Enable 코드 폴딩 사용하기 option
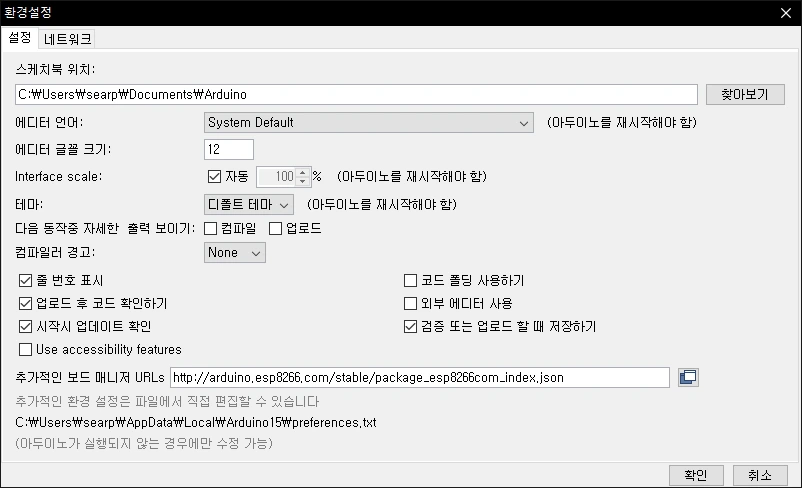The image size is (802, 488). (410, 280)
